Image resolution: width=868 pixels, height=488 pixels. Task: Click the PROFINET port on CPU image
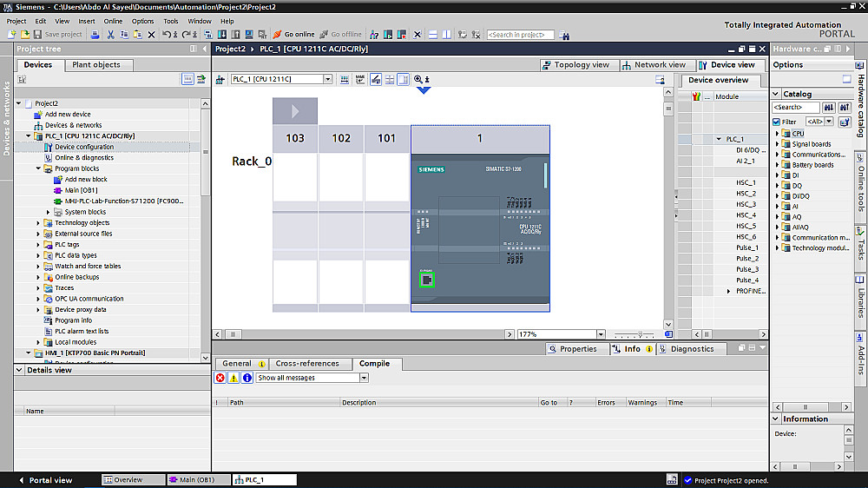point(427,280)
